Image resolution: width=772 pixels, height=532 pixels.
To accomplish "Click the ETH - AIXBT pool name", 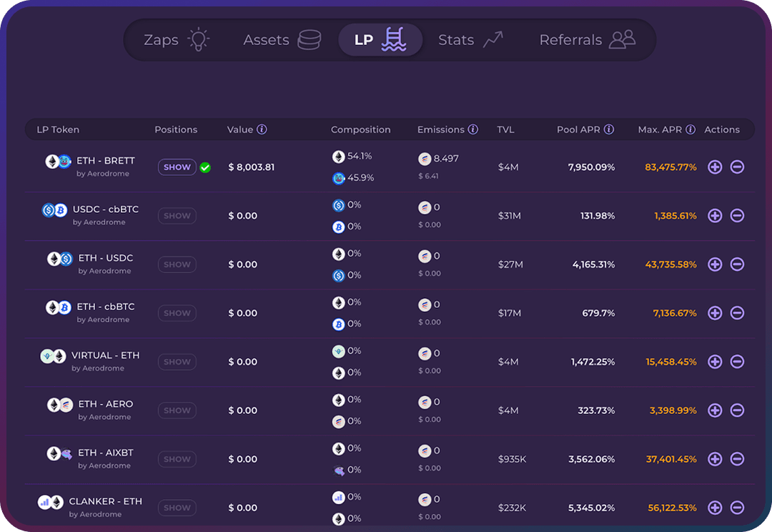I will pyautogui.click(x=105, y=453).
